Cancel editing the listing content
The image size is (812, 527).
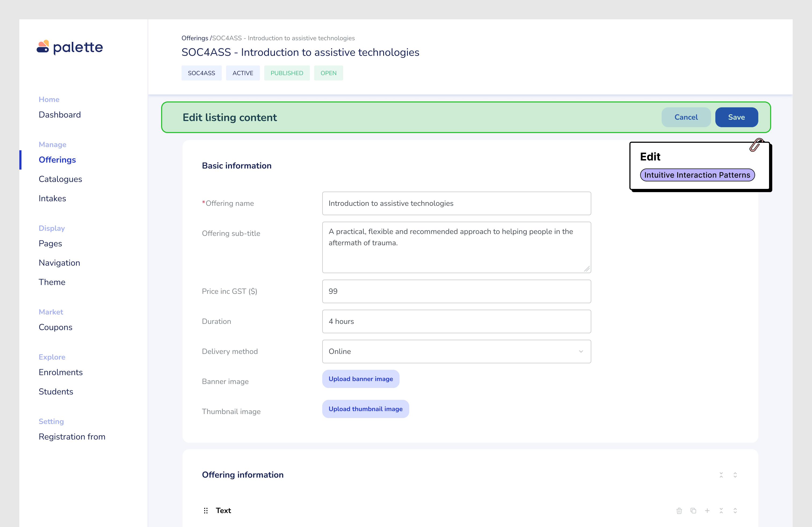(x=686, y=117)
